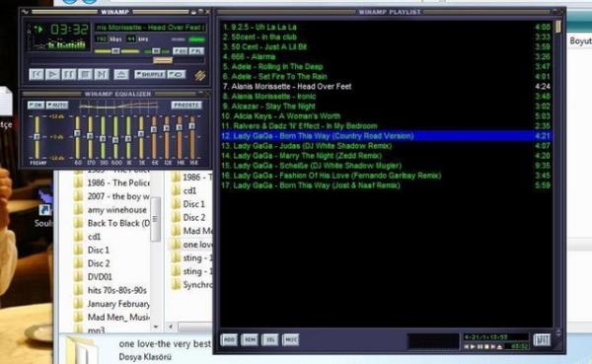Toggle equalizer window with EQ button
Image resolution: width=592 pixels, height=364 pixels.
click(x=180, y=50)
